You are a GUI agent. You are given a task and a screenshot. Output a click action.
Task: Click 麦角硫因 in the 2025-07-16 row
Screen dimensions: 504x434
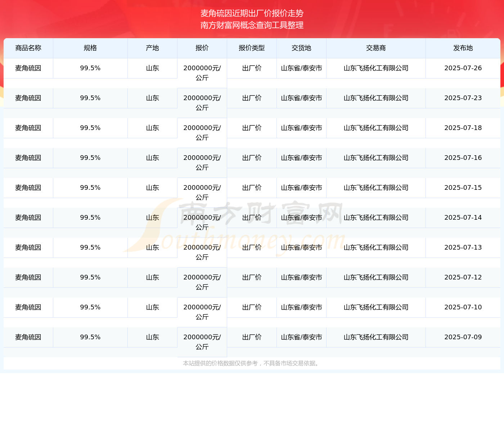coord(28,158)
